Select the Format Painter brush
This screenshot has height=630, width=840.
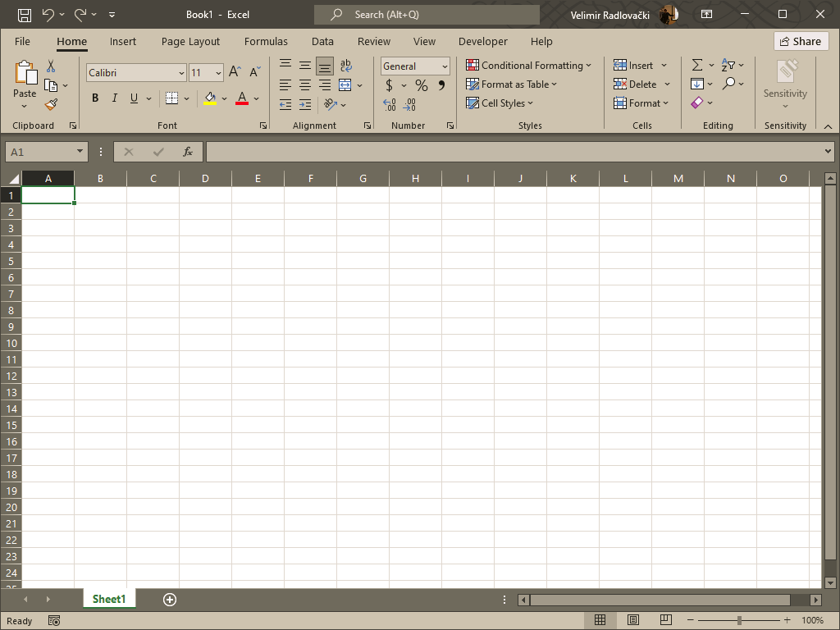click(51, 104)
